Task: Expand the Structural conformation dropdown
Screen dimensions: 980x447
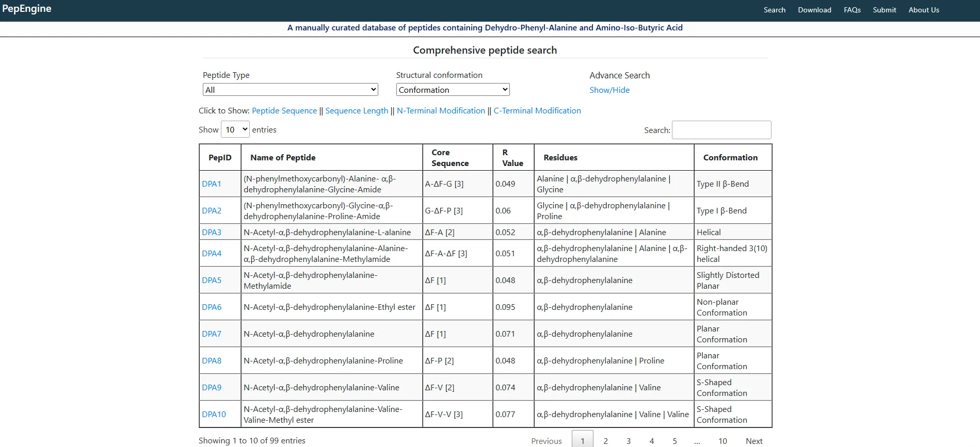Action: [453, 90]
